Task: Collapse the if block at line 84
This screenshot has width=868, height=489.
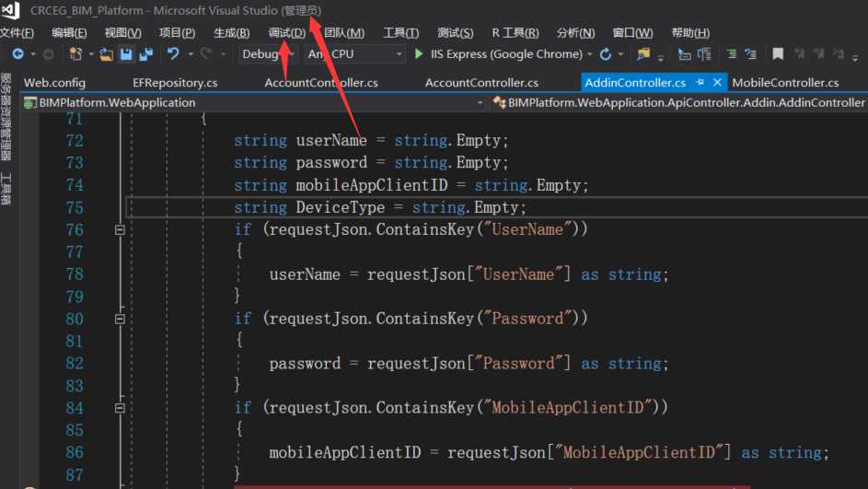Action: (x=120, y=408)
